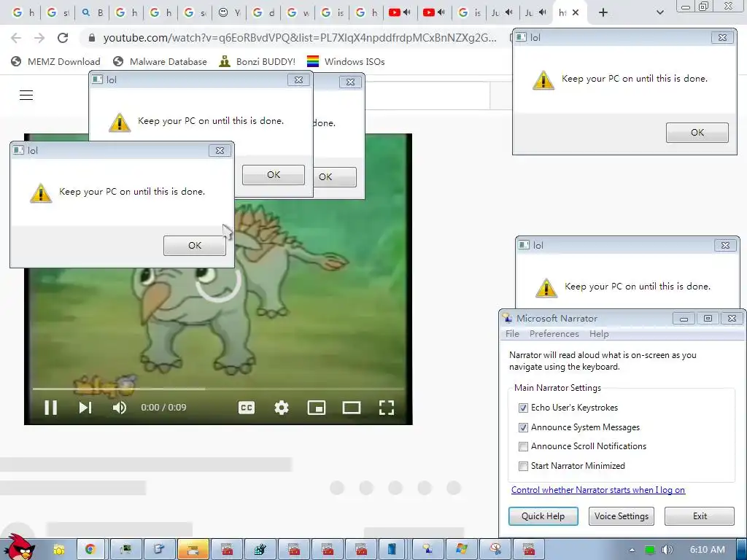Click the Quick Help button
747x560 pixels.
click(x=543, y=516)
